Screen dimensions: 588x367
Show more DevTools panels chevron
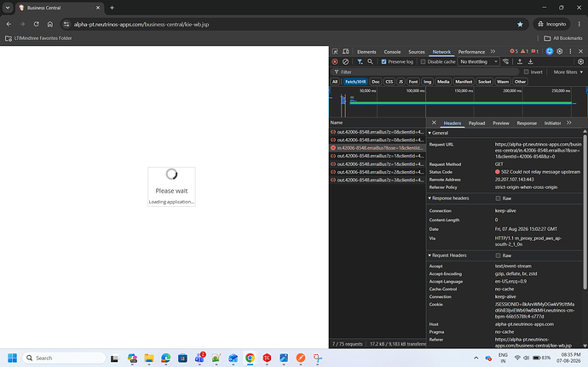(x=493, y=51)
